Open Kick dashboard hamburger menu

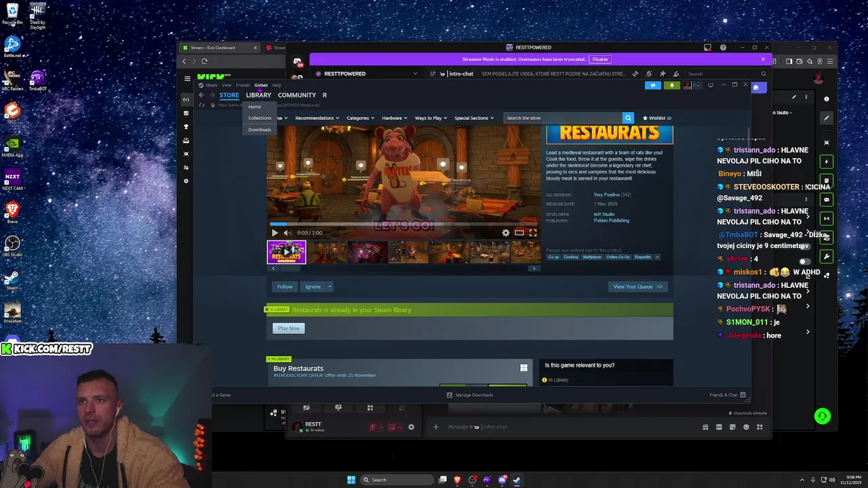pos(188,79)
